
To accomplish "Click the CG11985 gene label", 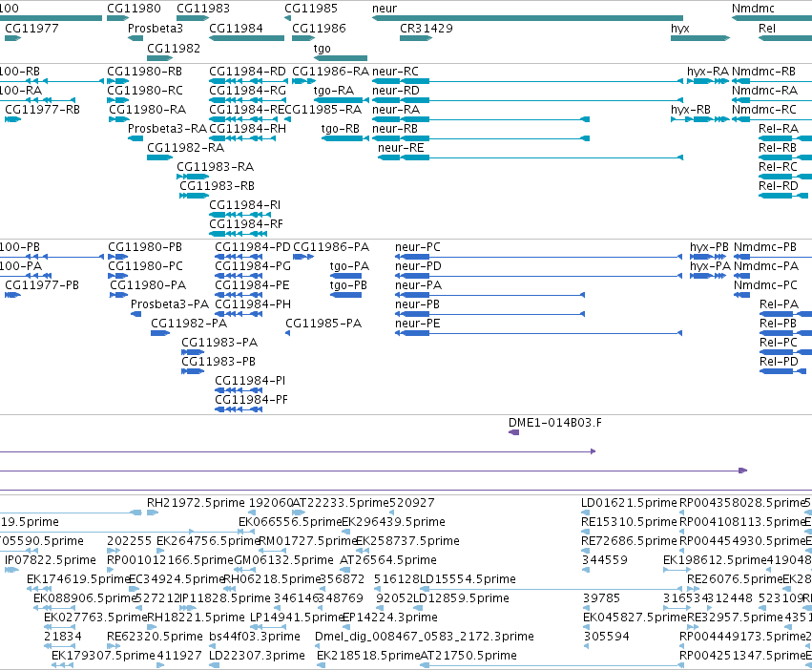I will [311, 9].
